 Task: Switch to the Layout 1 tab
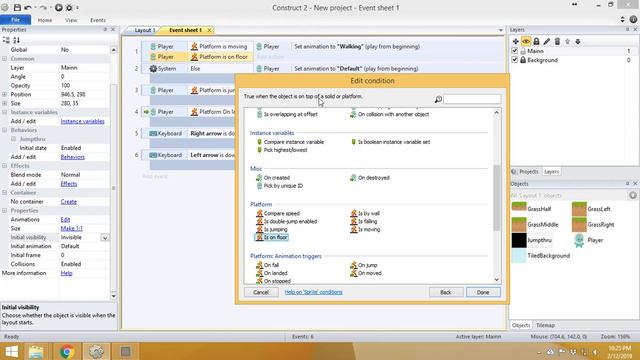click(x=144, y=30)
